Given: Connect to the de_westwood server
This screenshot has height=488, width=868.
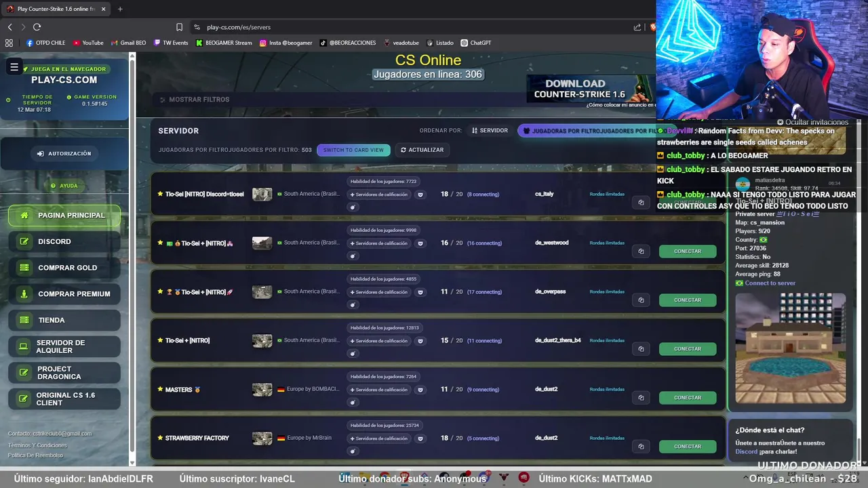Looking at the screenshot, I should 688,251.
